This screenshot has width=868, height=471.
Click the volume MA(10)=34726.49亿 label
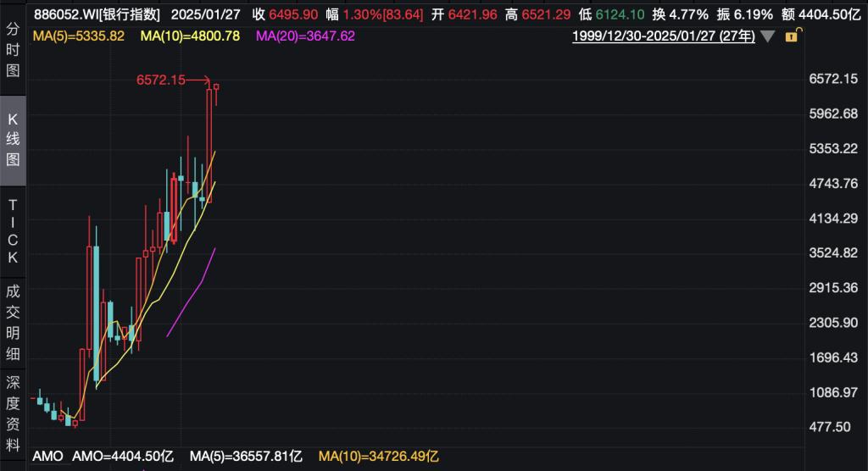(379, 457)
